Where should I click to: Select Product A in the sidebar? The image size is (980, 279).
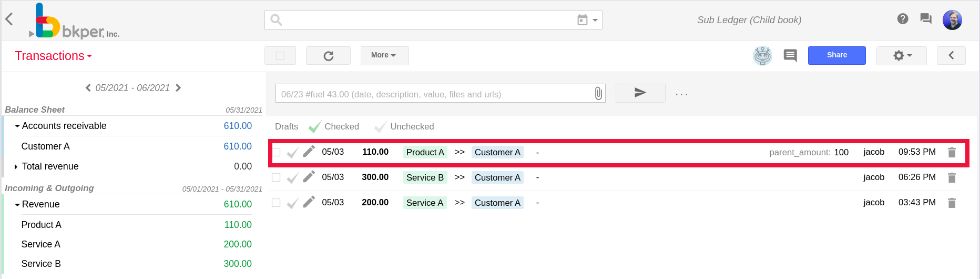(x=41, y=225)
